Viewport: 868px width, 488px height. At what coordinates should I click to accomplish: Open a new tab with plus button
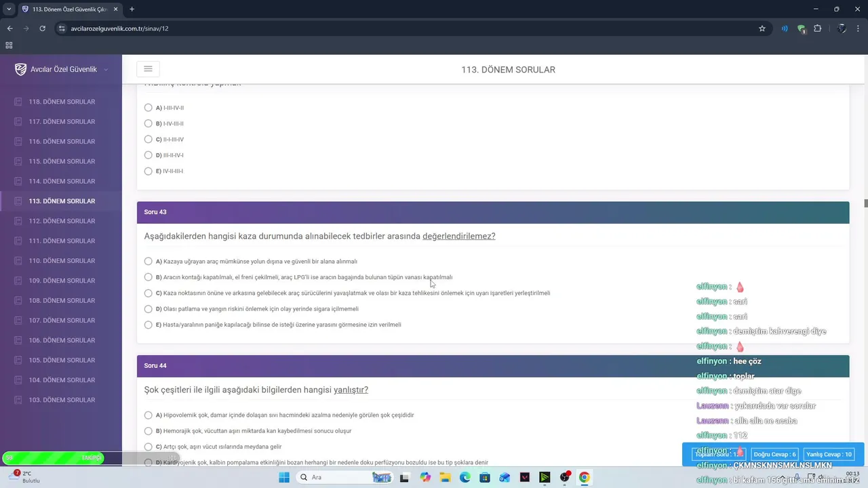pos(132,9)
